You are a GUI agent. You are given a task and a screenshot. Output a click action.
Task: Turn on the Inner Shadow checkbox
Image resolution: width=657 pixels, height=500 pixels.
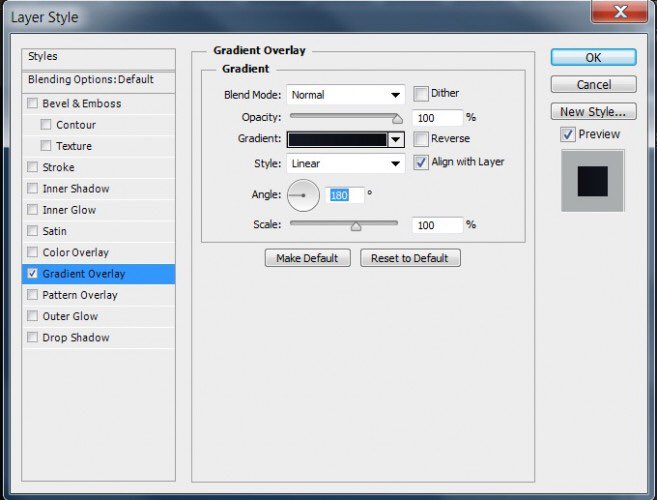click(x=32, y=188)
